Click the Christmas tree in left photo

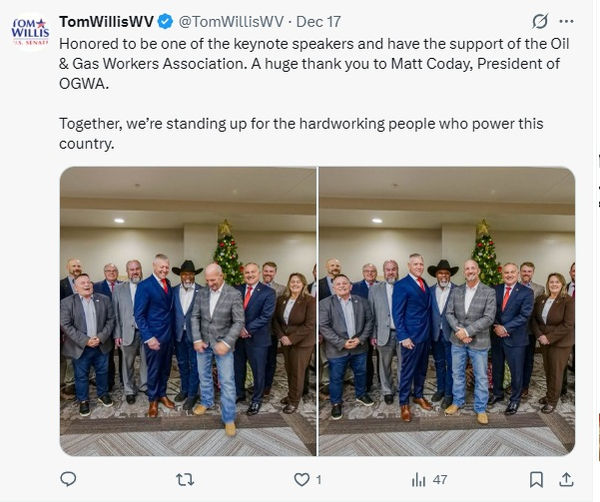tap(228, 251)
